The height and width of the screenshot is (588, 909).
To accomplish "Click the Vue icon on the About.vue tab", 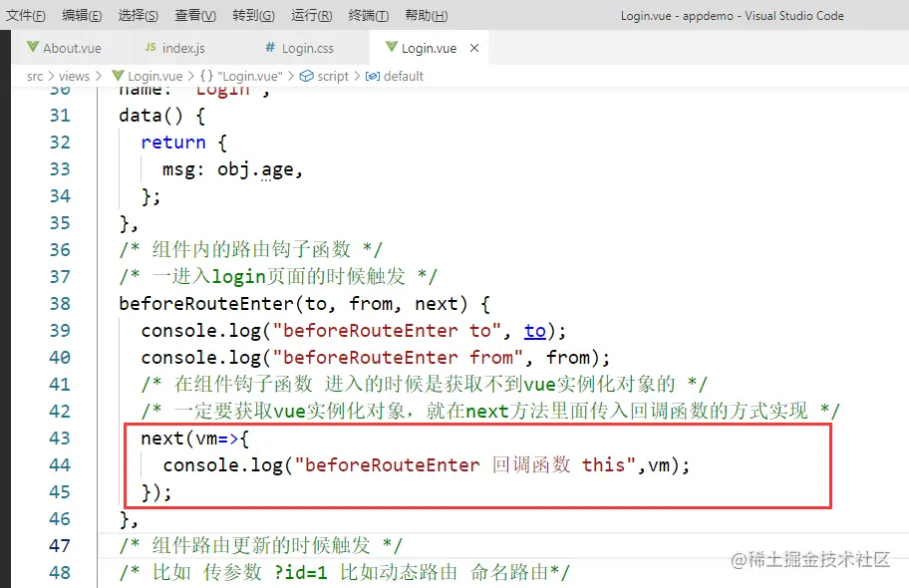I will pyautogui.click(x=31, y=47).
